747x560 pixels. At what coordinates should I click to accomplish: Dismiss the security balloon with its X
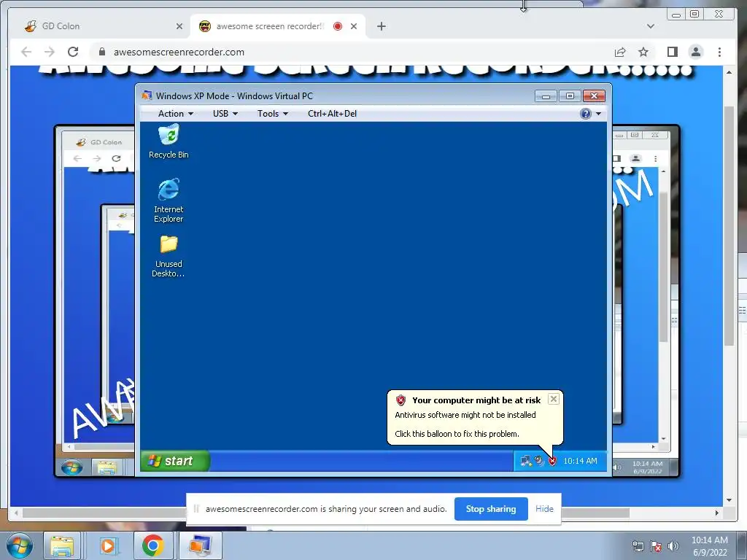(553, 399)
